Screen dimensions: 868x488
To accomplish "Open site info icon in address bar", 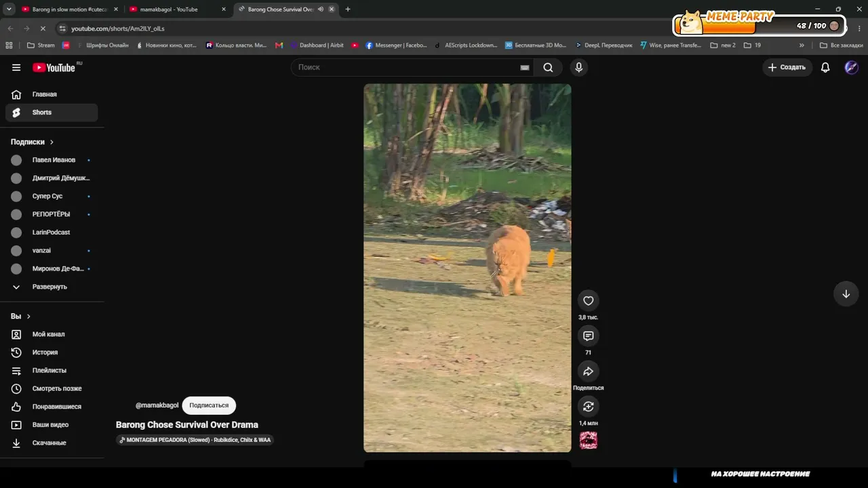I will pos(62,28).
